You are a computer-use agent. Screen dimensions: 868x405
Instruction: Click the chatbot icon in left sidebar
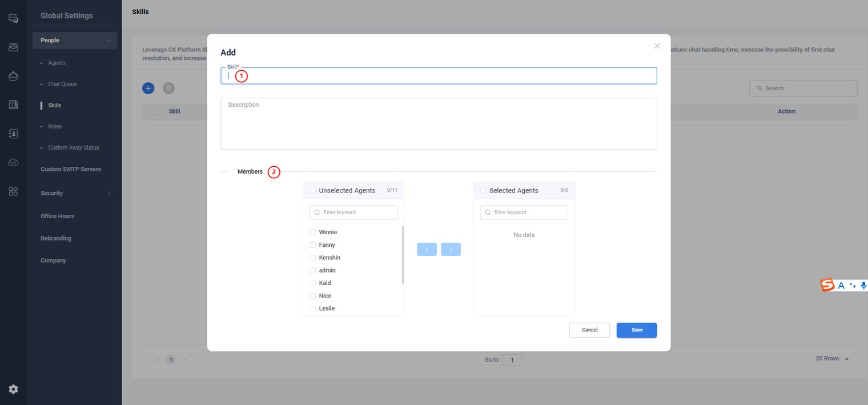[x=13, y=76]
